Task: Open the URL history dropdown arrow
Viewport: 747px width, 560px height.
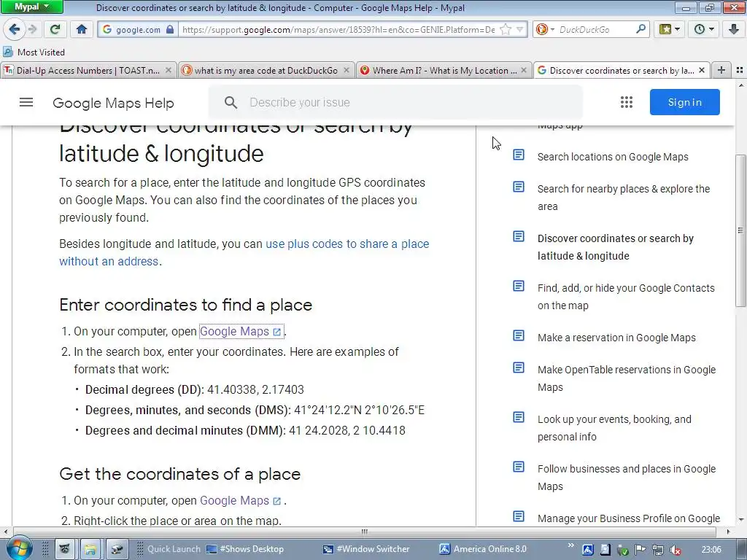Action: click(519, 29)
